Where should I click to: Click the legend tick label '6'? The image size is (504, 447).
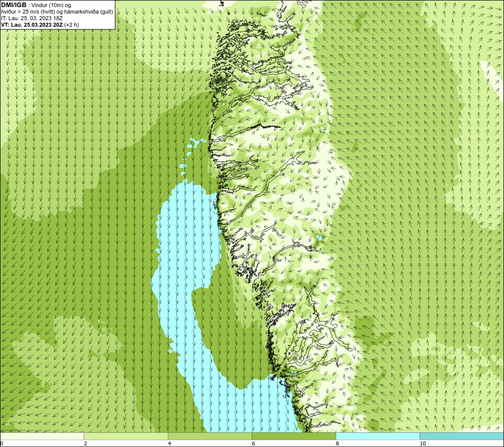254,443
